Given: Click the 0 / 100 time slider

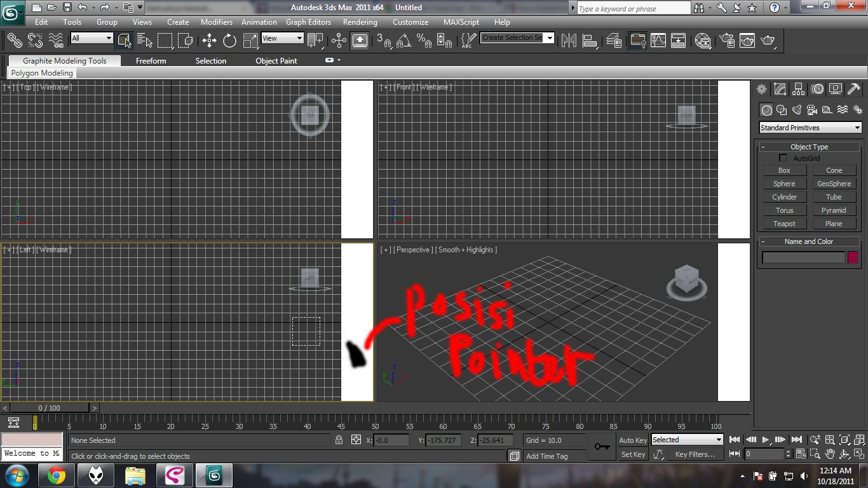Looking at the screenshot, I should (x=50, y=408).
